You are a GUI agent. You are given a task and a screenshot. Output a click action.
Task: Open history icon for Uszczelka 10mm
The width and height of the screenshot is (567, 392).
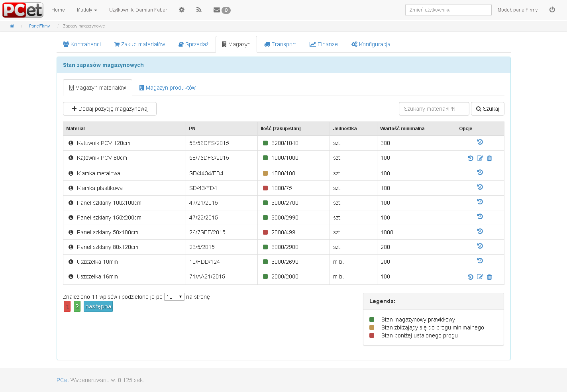[x=480, y=261]
